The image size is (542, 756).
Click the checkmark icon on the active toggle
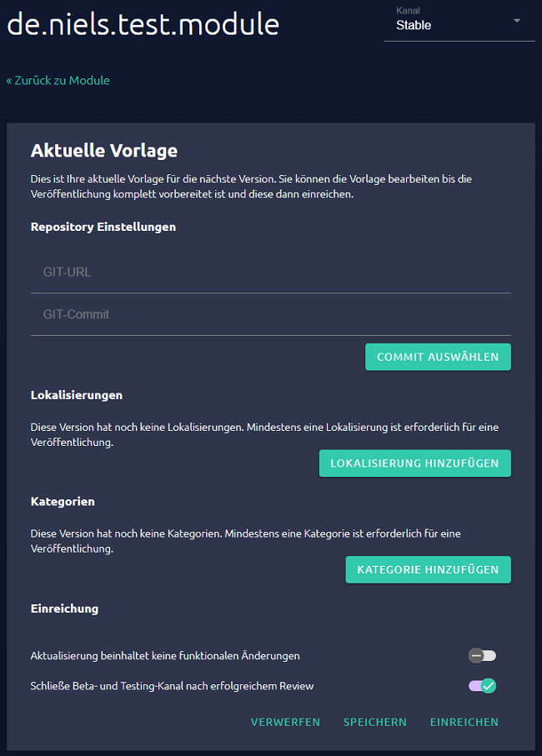(488, 685)
